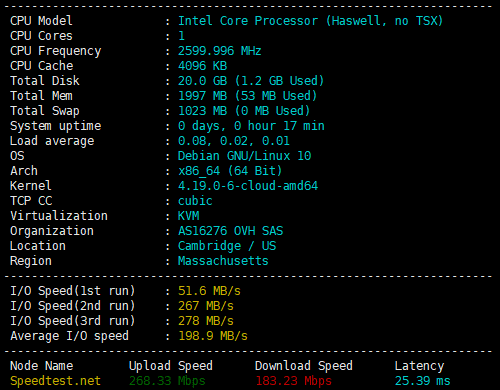Select the TCP CC cubic value
Viewport: 500px width, 390px height.
[195, 201]
